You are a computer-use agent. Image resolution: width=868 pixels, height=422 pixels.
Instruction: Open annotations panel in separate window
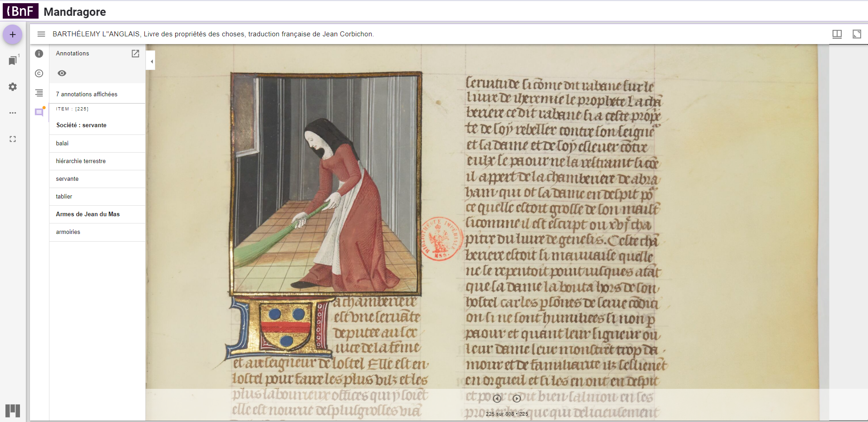pos(135,54)
